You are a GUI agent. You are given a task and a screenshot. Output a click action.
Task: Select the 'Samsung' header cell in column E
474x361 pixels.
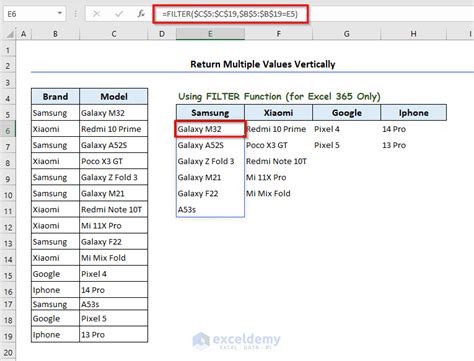click(x=210, y=113)
